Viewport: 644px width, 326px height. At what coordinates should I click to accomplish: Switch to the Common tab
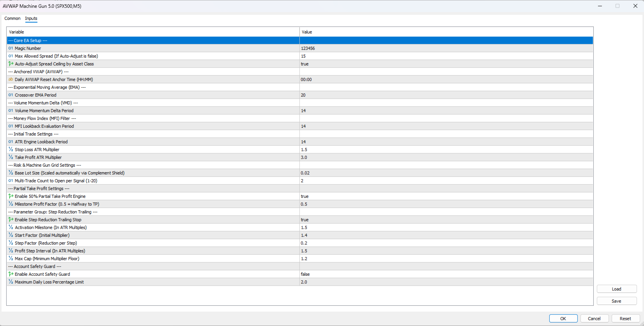(x=12, y=18)
